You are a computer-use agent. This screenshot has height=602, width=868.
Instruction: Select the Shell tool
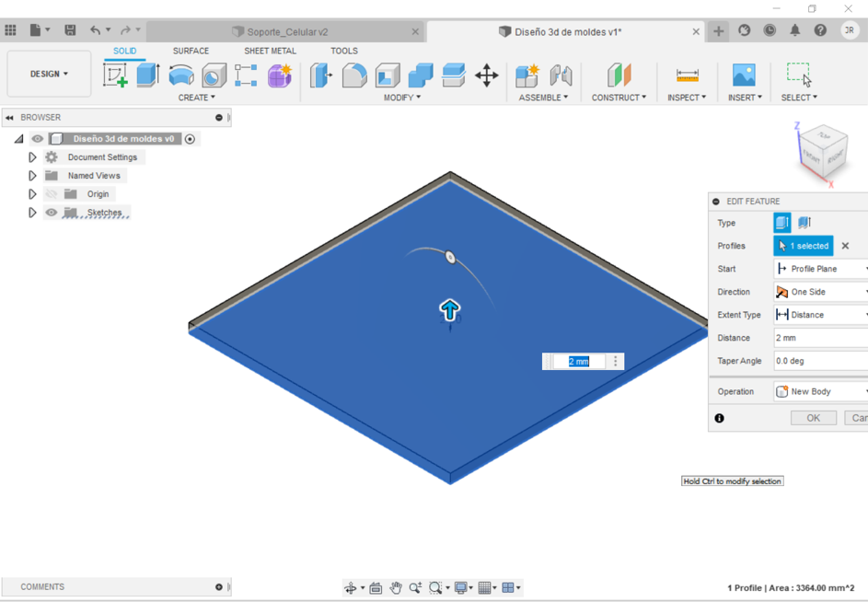(388, 75)
